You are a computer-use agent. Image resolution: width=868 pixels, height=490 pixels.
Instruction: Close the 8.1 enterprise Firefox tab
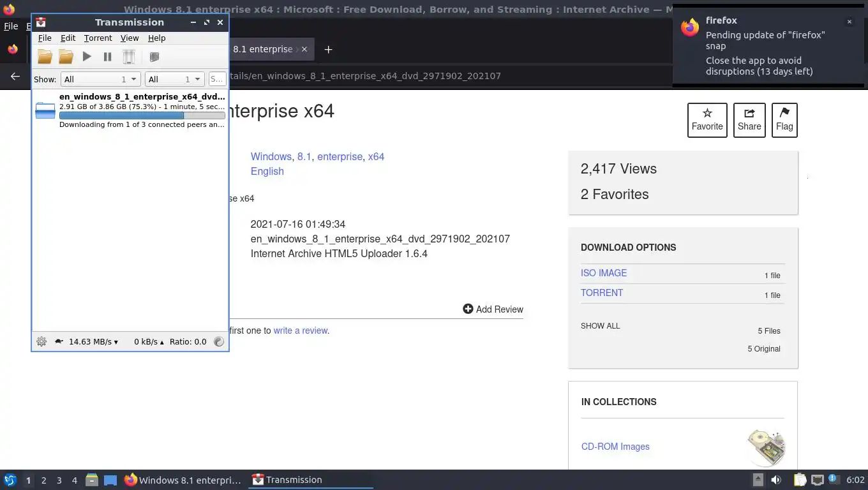click(304, 49)
